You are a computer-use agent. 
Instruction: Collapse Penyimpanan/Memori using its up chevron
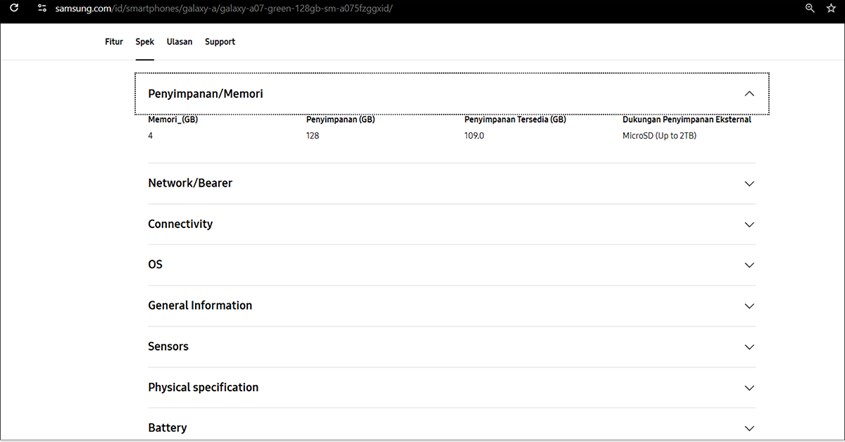[x=749, y=94]
